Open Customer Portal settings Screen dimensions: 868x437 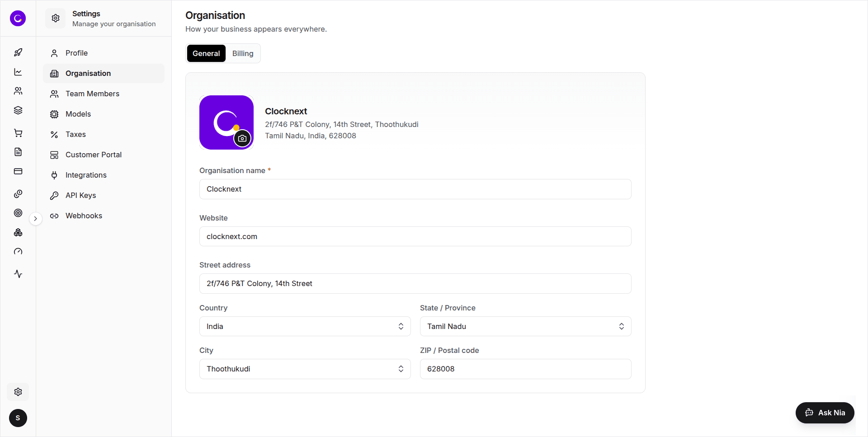tap(104, 155)
